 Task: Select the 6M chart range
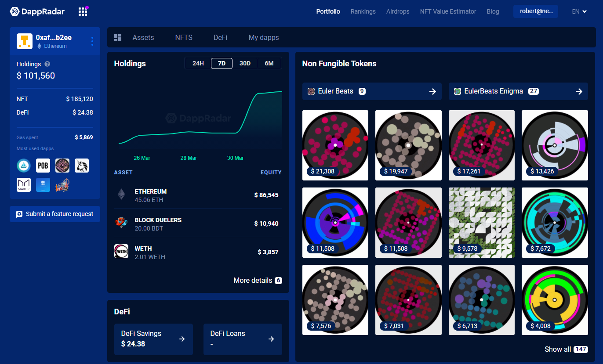click(269, 63)
